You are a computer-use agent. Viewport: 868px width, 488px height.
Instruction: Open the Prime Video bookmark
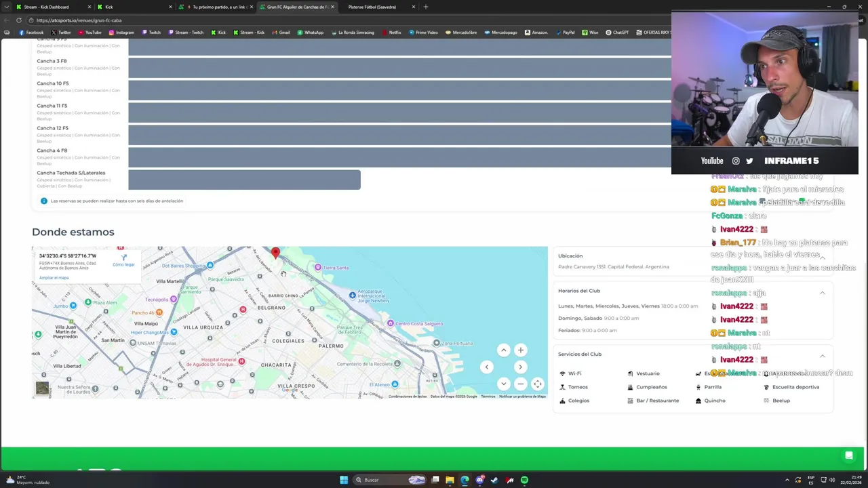[423, 33]
